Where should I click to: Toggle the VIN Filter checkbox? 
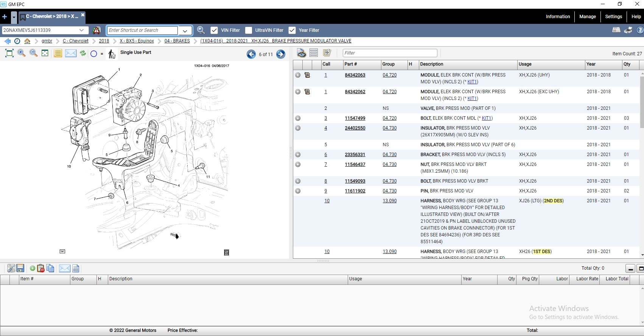[x=214, y=30]
